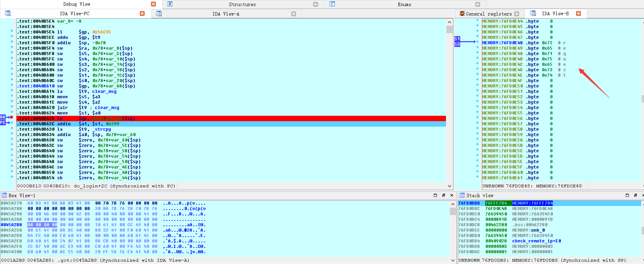The height and width of the screenshot is (264, 644).
Task: Close the Enums tab
Action: pos(478,4)
